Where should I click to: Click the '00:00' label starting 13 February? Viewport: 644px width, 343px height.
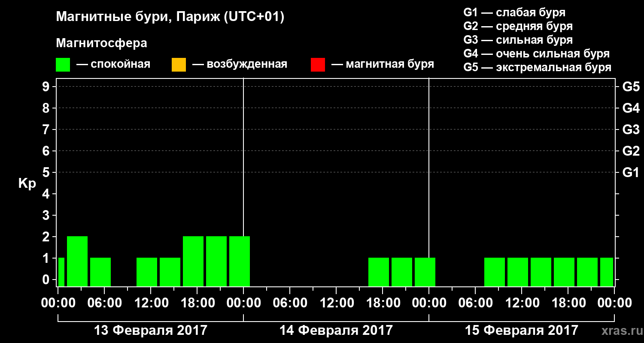pos(58,303)
